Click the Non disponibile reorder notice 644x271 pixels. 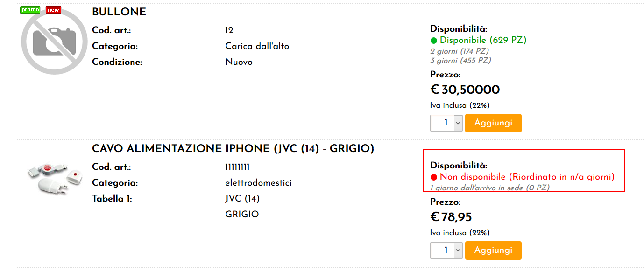(527, 177)
